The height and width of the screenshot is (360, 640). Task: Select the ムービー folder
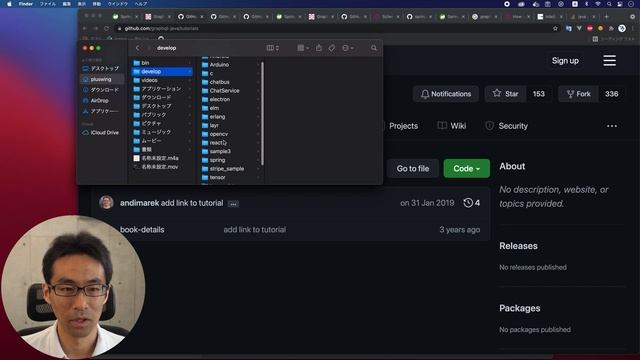pyautogui.click(x=162, y=141)
